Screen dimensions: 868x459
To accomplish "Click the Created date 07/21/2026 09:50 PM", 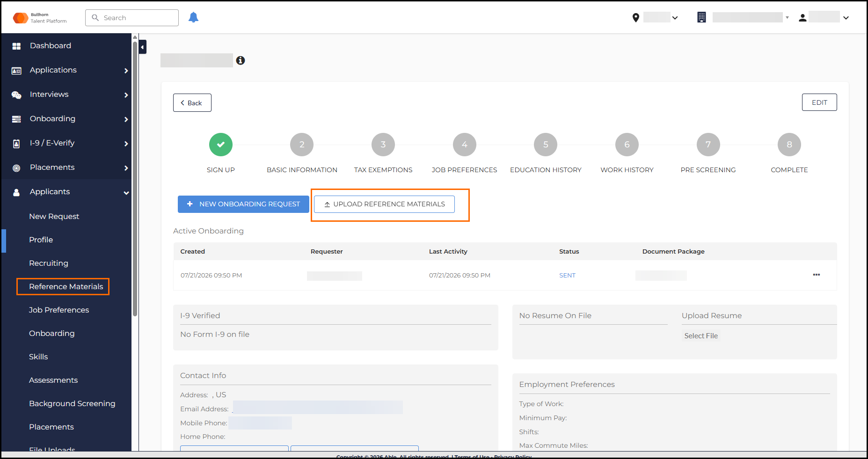I will click(x=211, y=275).
